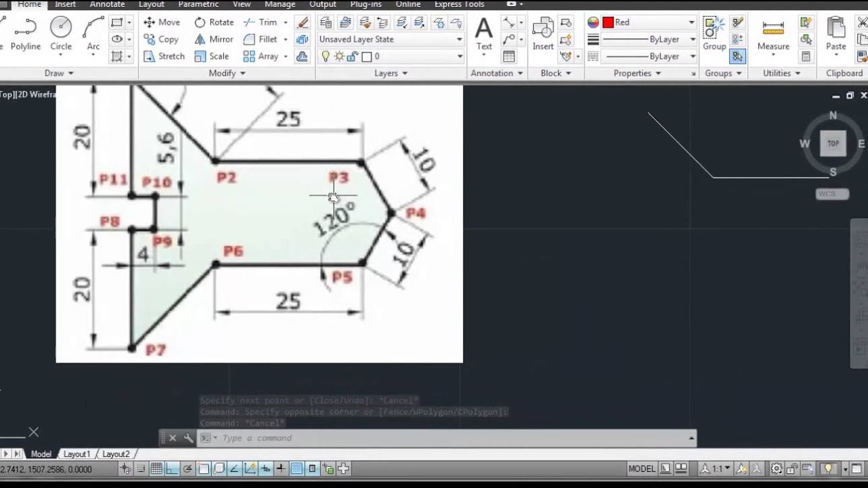Open the Parametric ribbon tab
The height and width of the screenshot is (488, 868).
[x=199, y=4]
